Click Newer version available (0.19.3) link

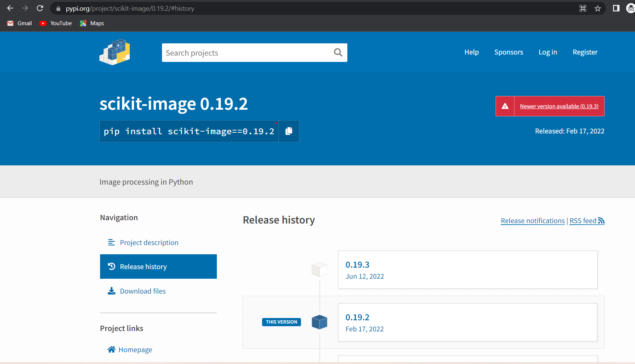point(559,106)
